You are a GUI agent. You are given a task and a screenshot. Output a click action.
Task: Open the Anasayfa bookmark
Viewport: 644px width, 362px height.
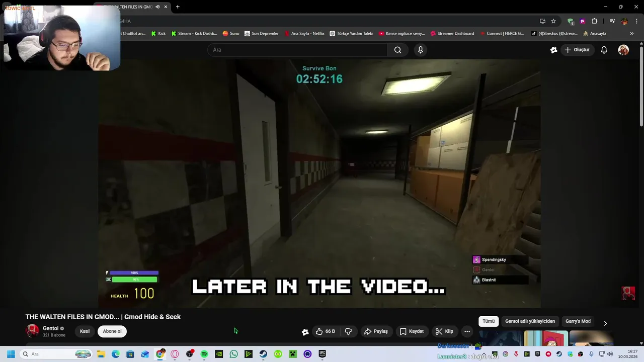click(595, 34)
